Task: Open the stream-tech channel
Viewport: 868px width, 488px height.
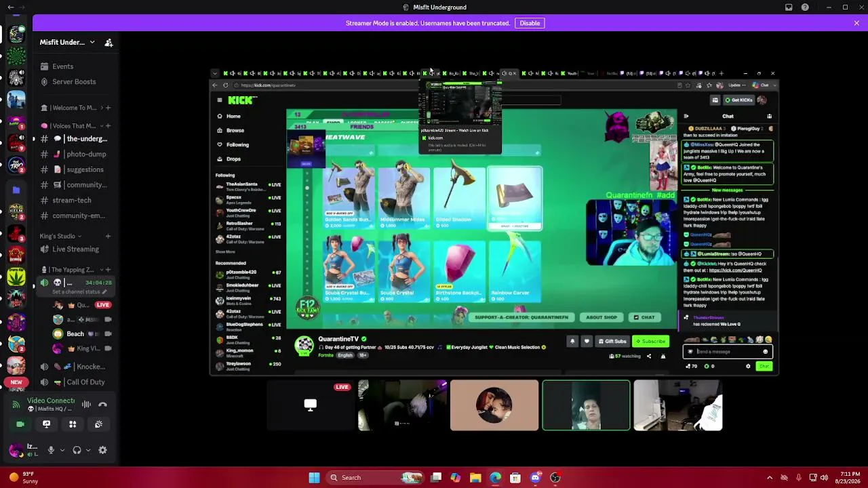Action: (x=77, y=201)
